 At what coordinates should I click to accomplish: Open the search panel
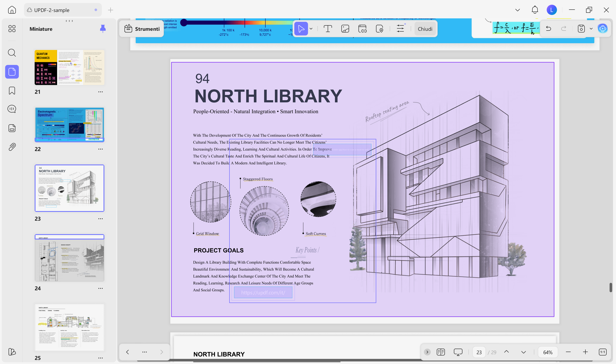(12, 53)
